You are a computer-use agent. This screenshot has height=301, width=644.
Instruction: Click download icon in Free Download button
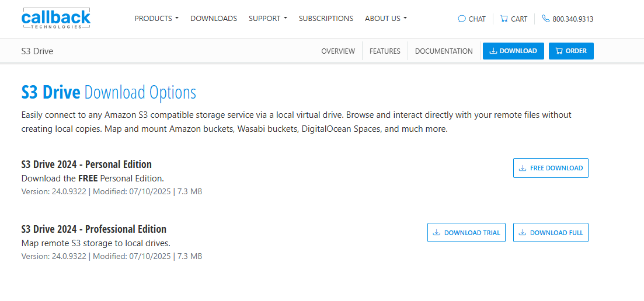[523, 168]
